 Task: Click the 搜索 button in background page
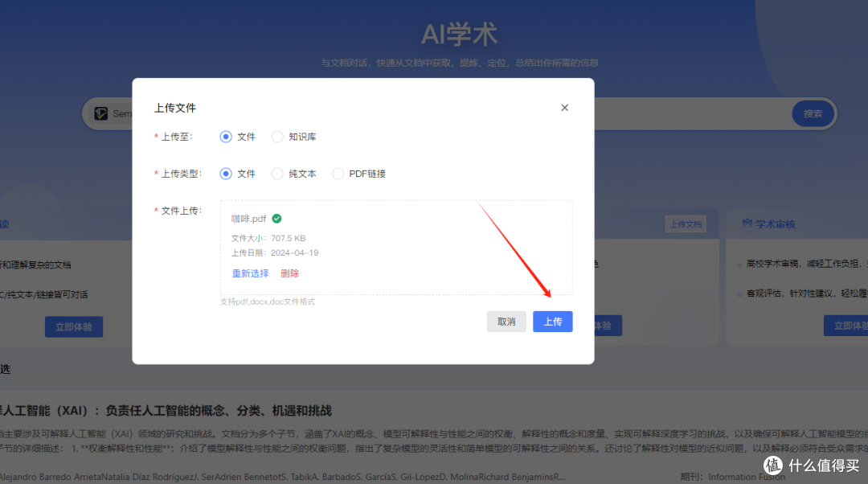[813, 113]
